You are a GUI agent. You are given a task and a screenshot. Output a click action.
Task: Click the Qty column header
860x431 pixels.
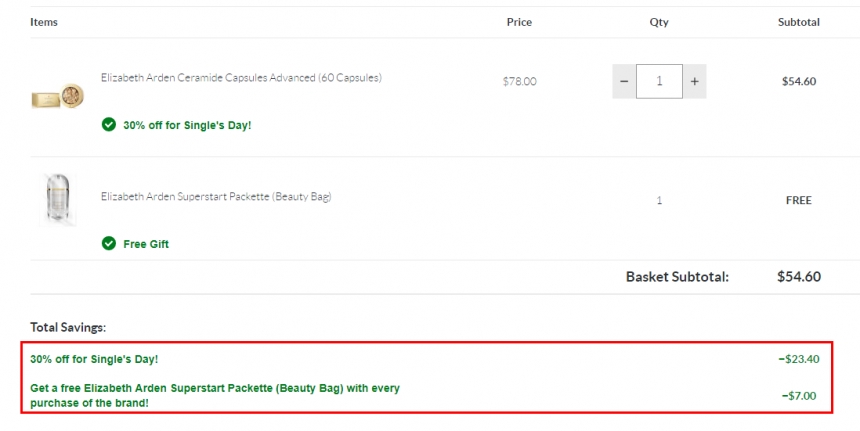[x=658, y=22]
